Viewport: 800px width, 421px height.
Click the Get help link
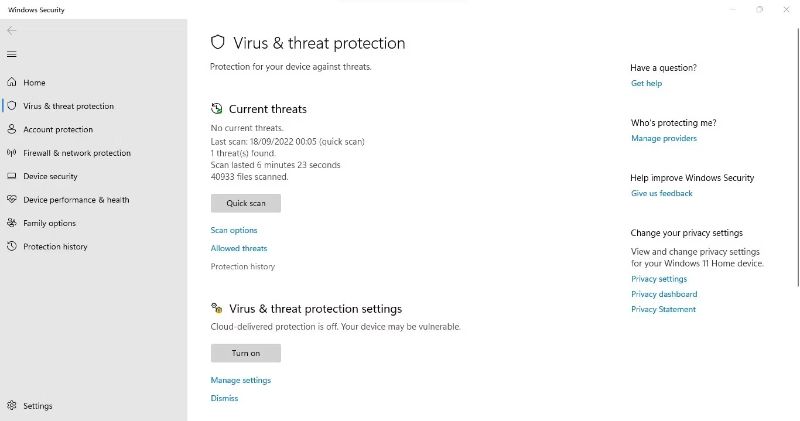646,83
